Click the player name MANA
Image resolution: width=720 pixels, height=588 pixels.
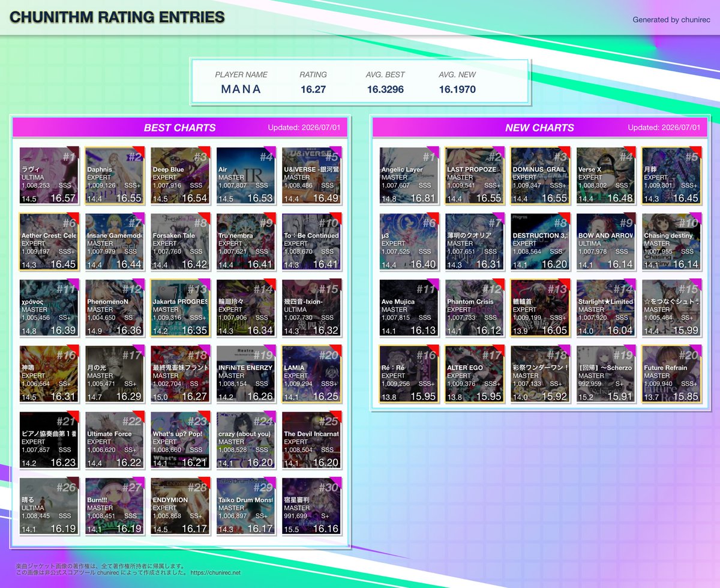pos(241,89)
